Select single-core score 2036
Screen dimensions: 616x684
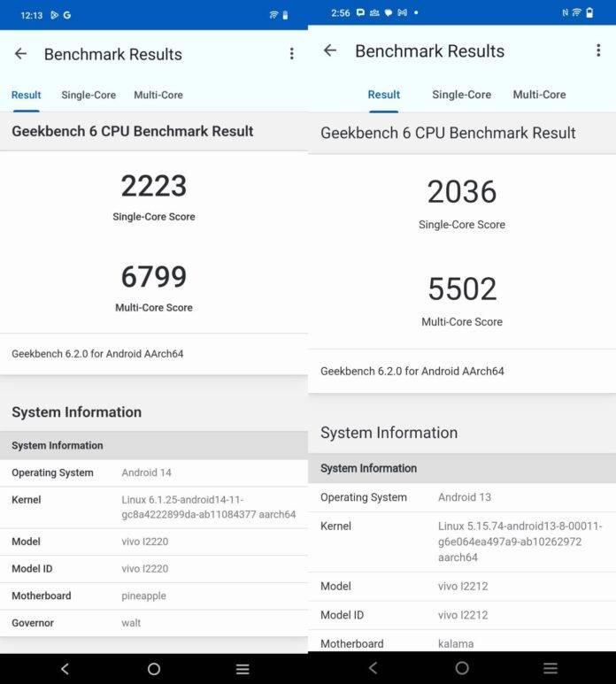pos(462,191)
